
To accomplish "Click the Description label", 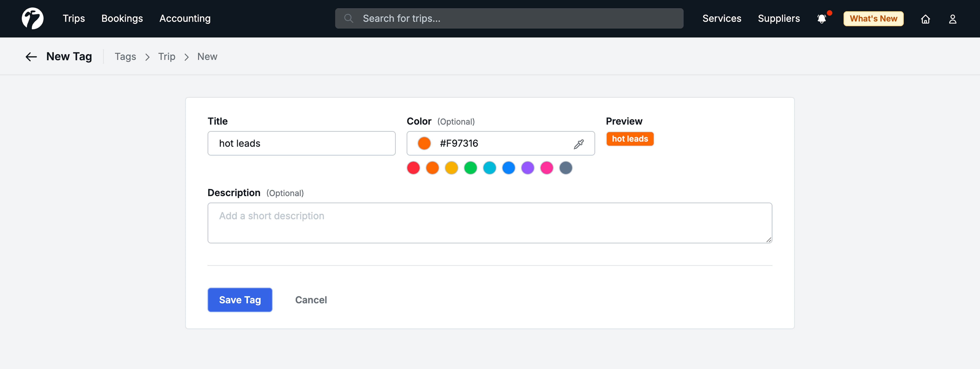I will 234,193.
